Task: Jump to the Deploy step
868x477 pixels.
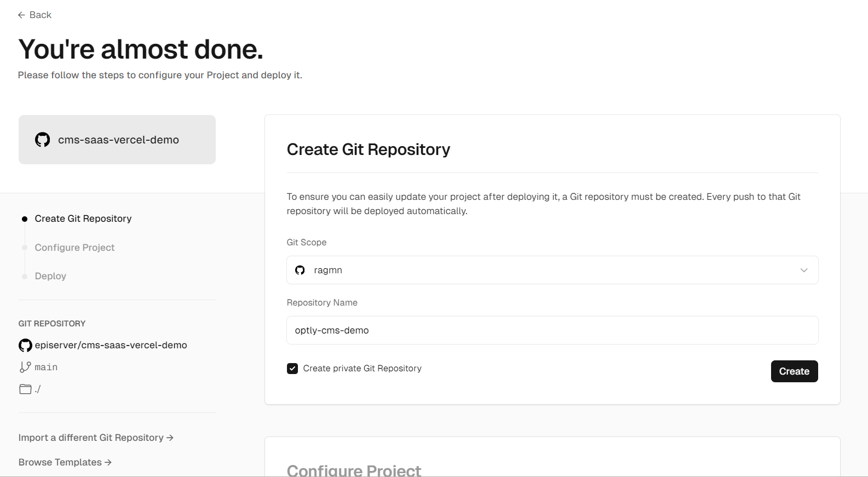Action: (x=50, y=276)
